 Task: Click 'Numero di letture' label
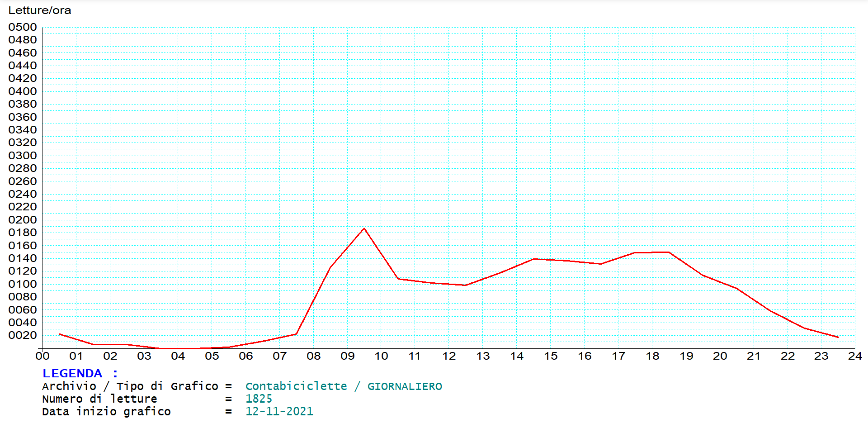pos(99,399)
